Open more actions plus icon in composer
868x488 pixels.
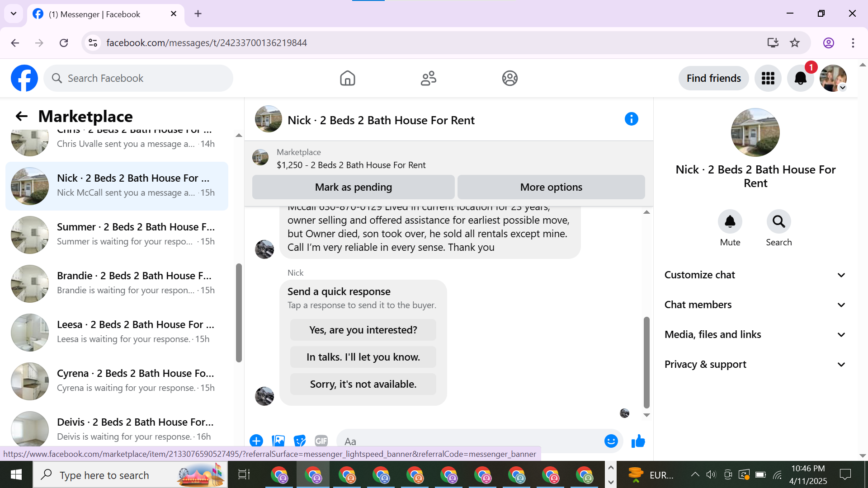click(x=256, y=441)
